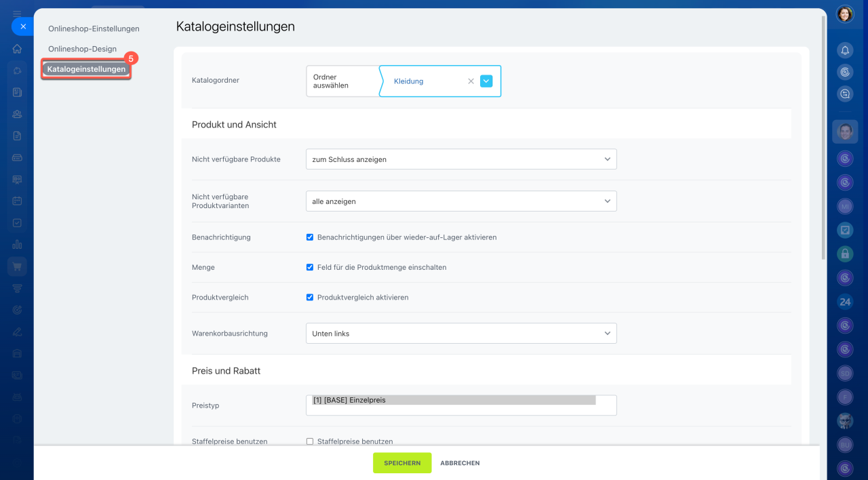Open the checkbox task chat in right panel
868x480 pixels.
pyautogui.click(x=845, y=230)
